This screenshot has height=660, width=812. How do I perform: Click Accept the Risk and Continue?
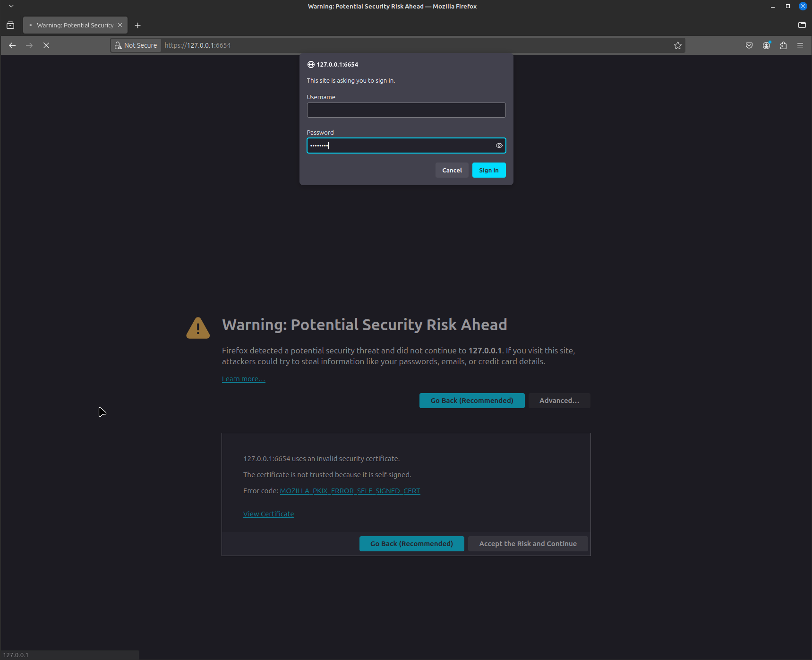click(528, 544)
